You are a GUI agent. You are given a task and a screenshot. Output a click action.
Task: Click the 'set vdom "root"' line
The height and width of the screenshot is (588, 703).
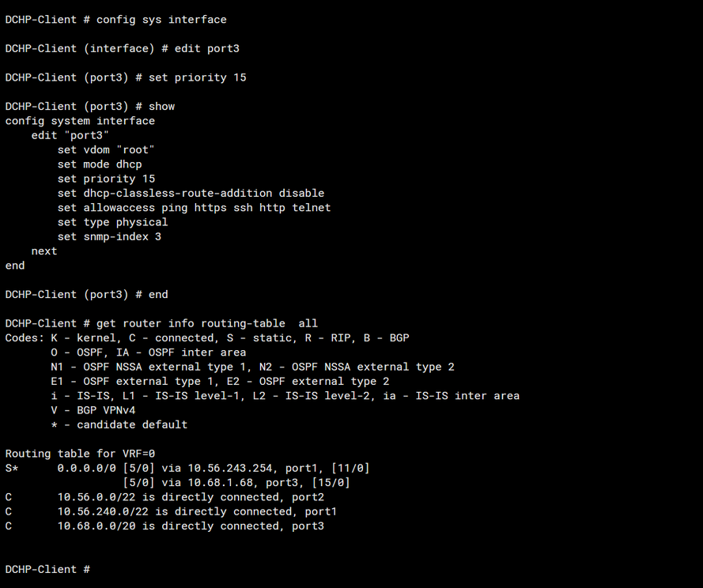[x=106, y=149]
